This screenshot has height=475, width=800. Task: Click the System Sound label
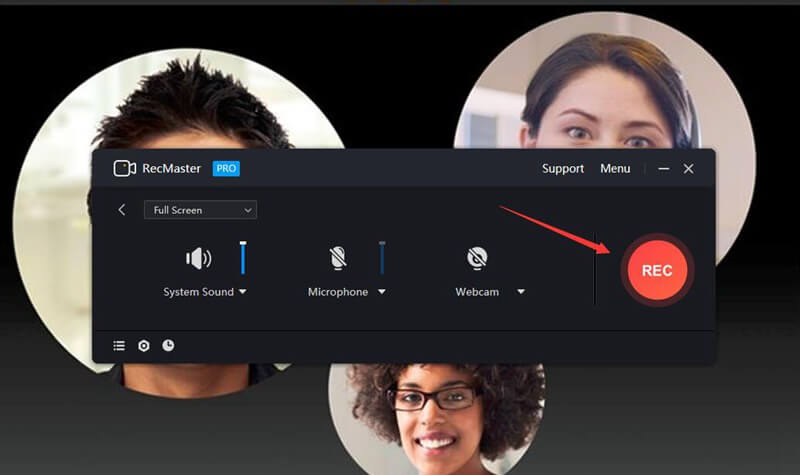(198, 292)
